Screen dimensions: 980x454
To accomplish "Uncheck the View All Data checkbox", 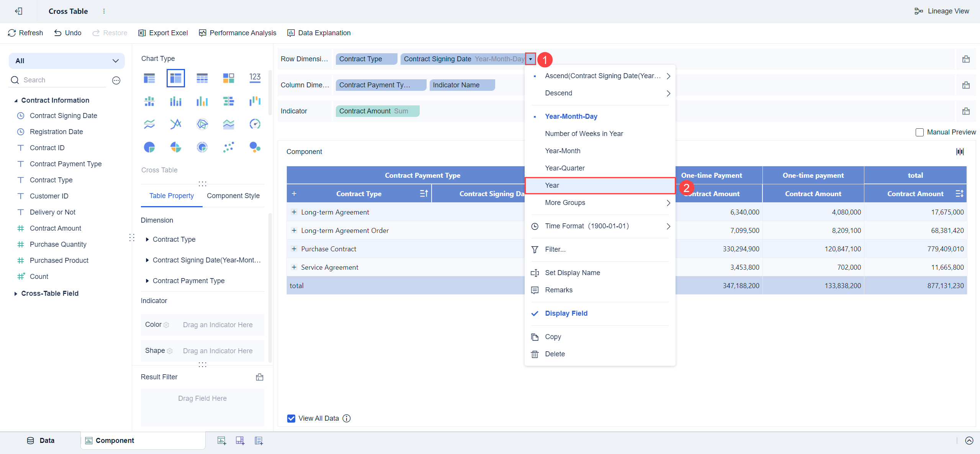I will [x=291, y=418].
